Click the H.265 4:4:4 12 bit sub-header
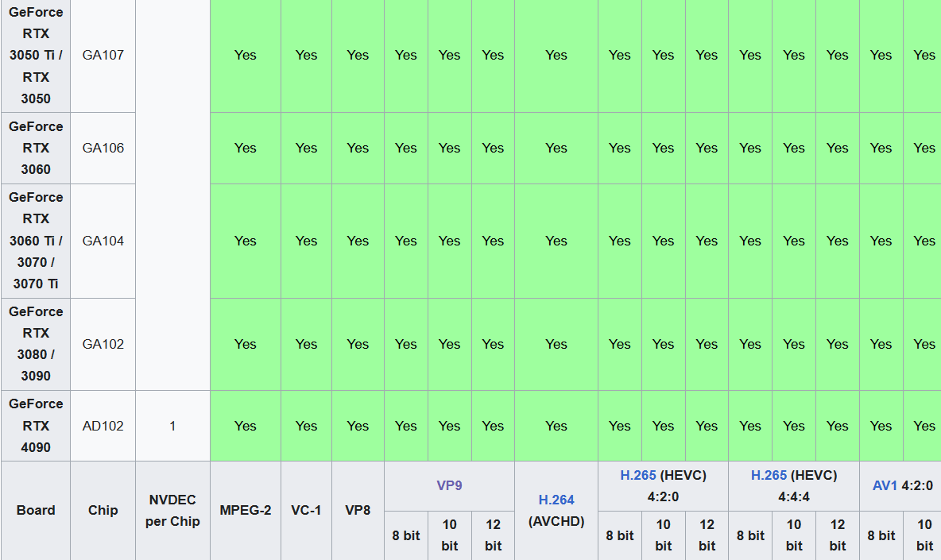 click(838, 535)
